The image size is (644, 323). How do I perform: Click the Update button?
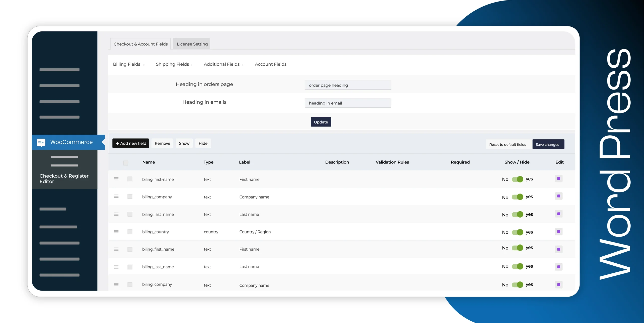(x=321, y=122)
